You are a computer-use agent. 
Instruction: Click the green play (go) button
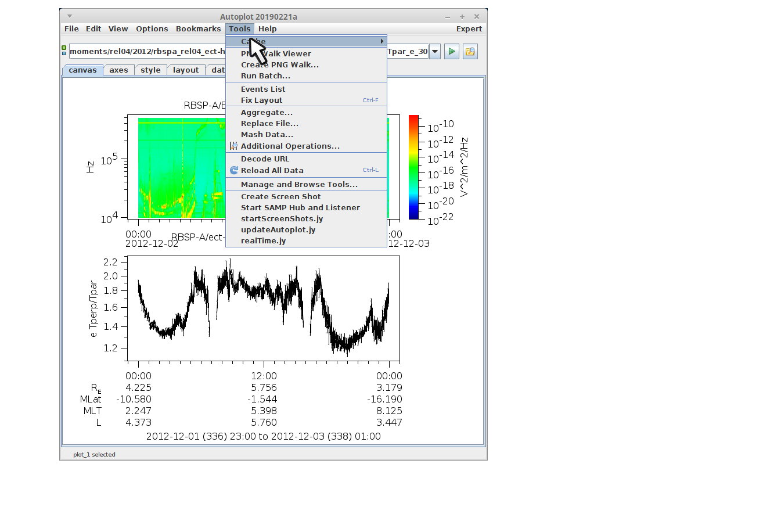[451, 52]
